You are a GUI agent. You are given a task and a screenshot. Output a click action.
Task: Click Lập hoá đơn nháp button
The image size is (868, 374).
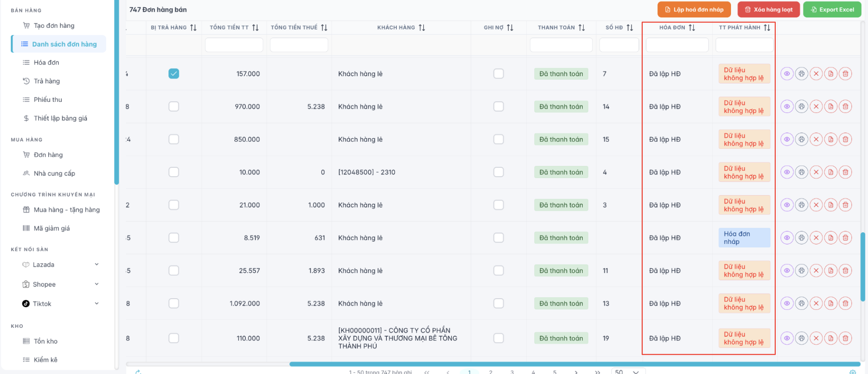(x=694, y=9)
